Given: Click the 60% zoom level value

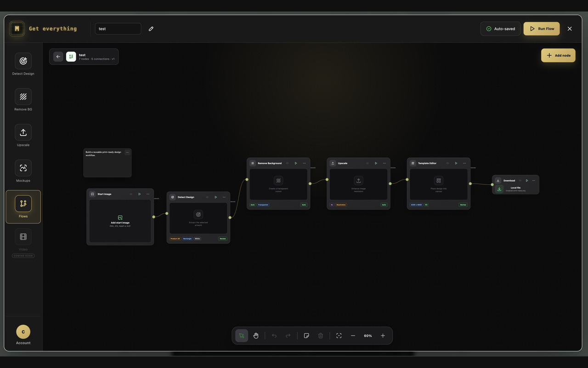Looking at the screenshot, I should tap(368, 336).
